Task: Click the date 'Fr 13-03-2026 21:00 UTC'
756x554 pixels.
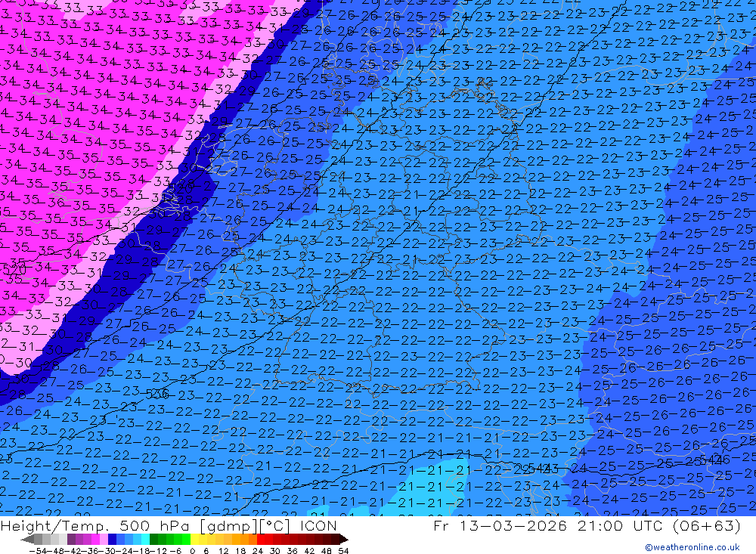Action: click(548, 525)
